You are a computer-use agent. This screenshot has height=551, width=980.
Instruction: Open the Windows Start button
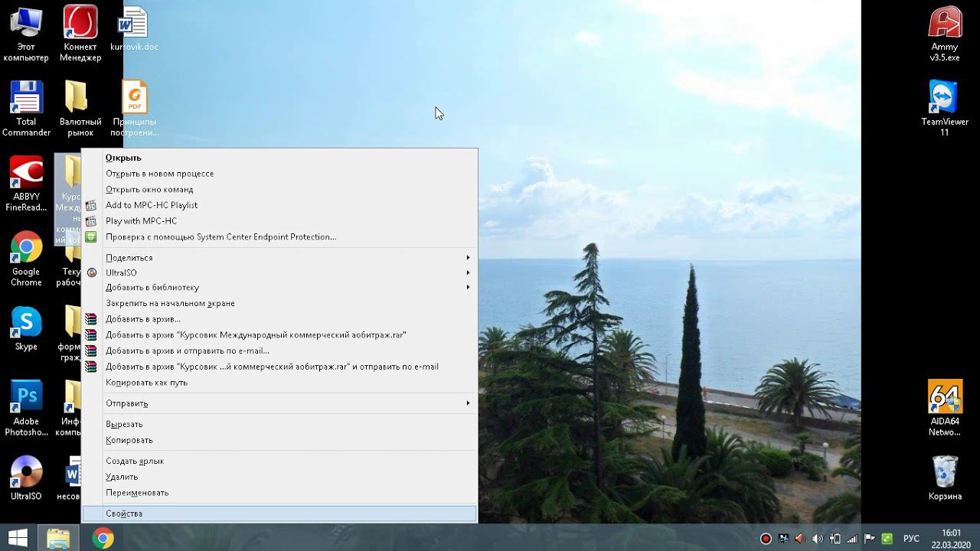pyautogui.click(x=18, y=538)
